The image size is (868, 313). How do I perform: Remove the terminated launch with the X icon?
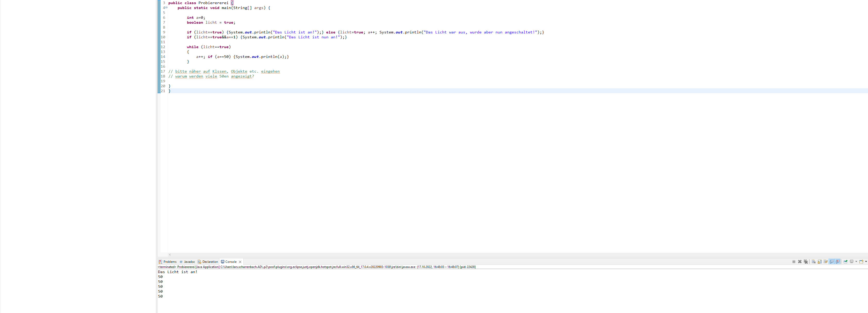point(800,262)
